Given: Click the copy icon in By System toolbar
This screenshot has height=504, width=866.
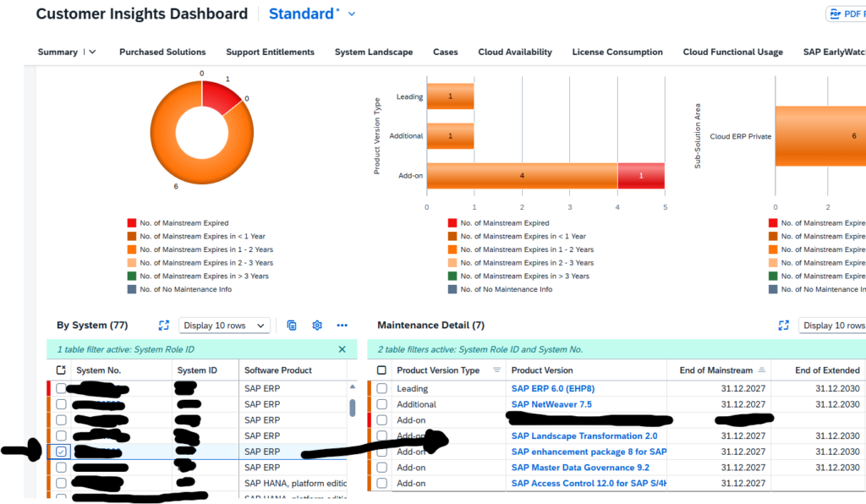Looking at the screenshot, I should pyautogui.click(x=292, y=326).
